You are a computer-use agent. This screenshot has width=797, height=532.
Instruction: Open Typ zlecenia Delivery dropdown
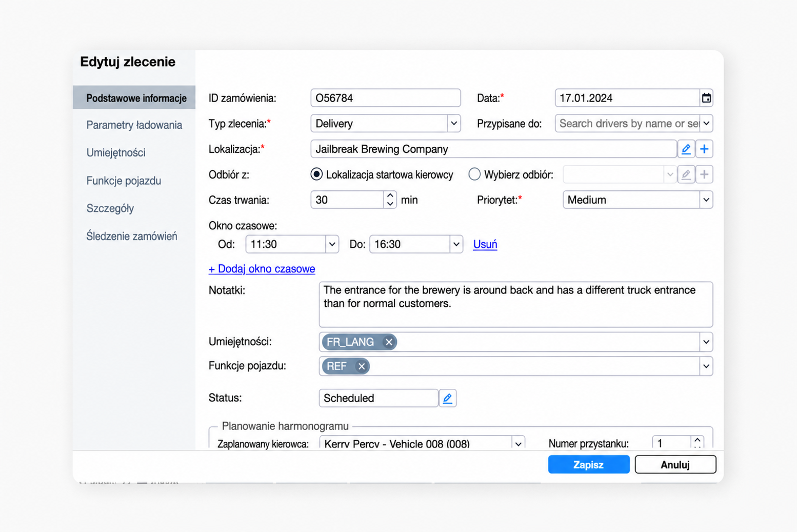click(x=454, y=124)
